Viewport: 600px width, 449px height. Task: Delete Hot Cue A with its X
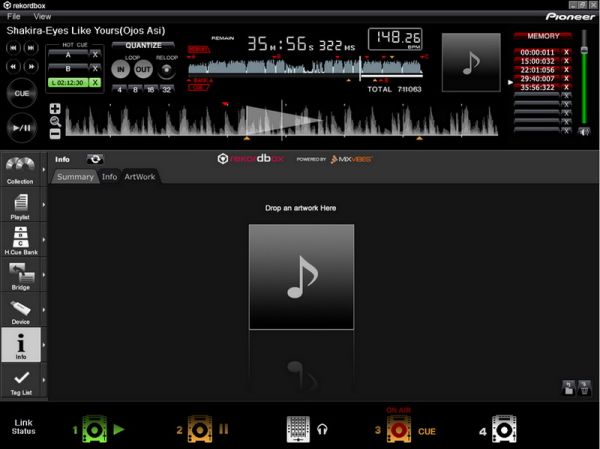click(95, 55)
